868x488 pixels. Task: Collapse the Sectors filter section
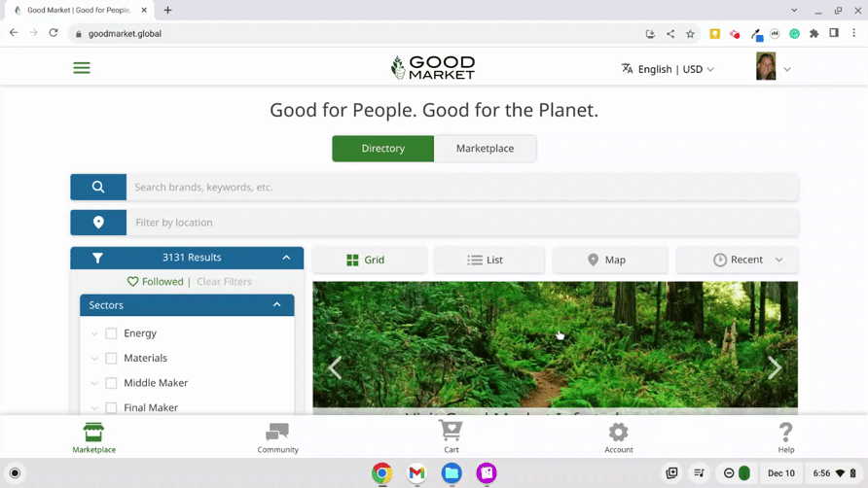point(276,305)
